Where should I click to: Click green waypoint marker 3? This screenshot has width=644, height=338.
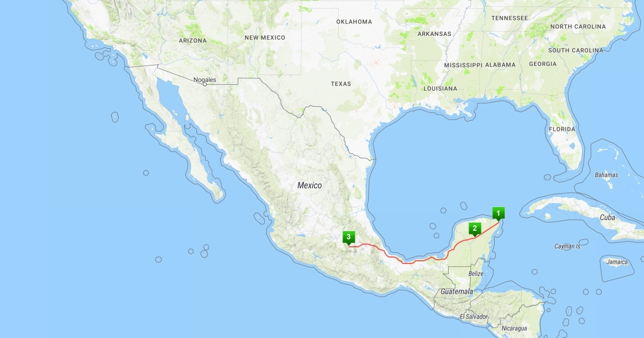point(349,238)
